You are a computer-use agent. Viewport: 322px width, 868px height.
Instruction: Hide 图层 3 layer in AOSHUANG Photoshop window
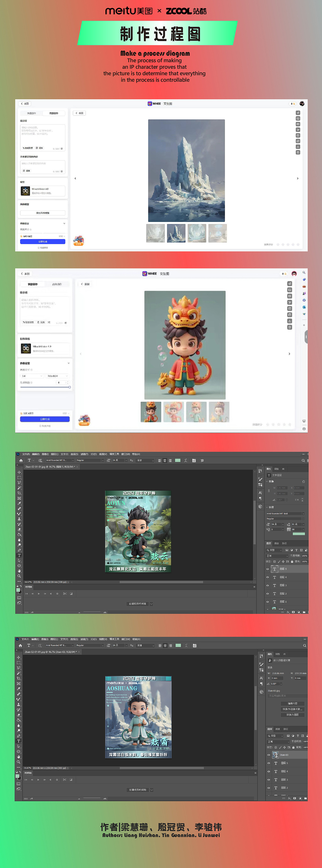coord(268,780)
